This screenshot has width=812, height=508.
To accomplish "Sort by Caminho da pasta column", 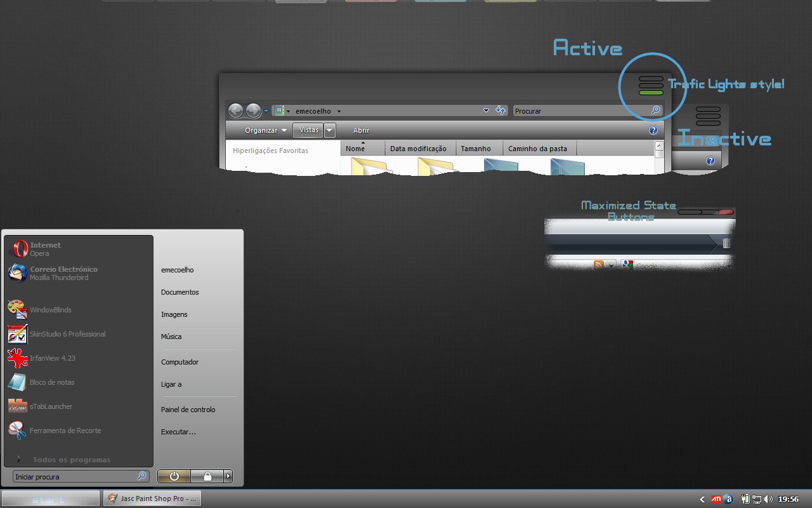I will point(540,148).
